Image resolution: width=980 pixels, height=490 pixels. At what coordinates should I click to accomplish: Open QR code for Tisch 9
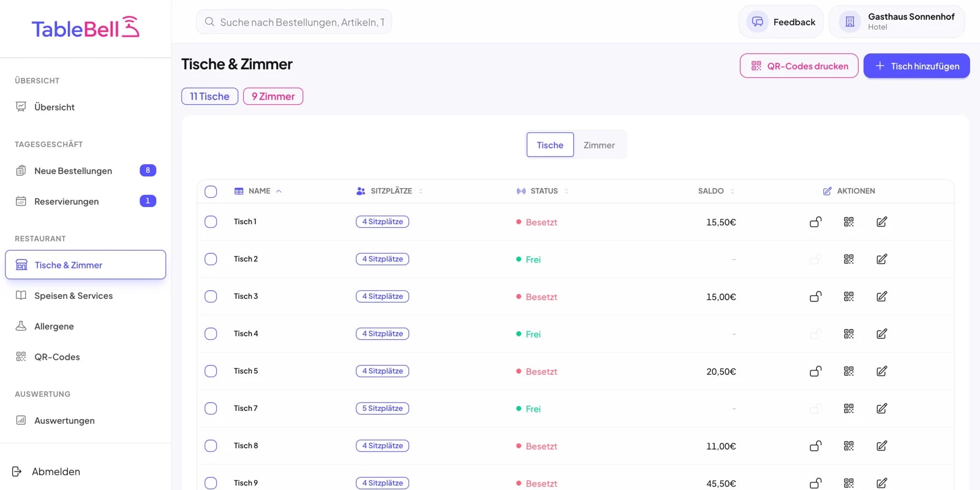coord(848,483)
